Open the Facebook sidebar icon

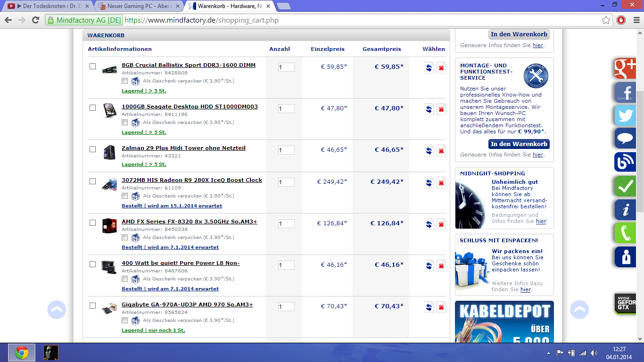[x=626, y=92]
